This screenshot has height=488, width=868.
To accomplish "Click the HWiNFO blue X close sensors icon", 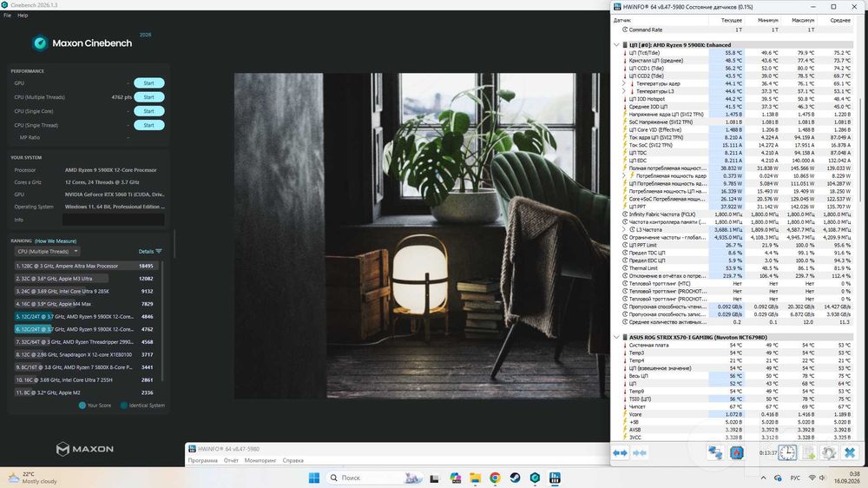I will (849, 452).
